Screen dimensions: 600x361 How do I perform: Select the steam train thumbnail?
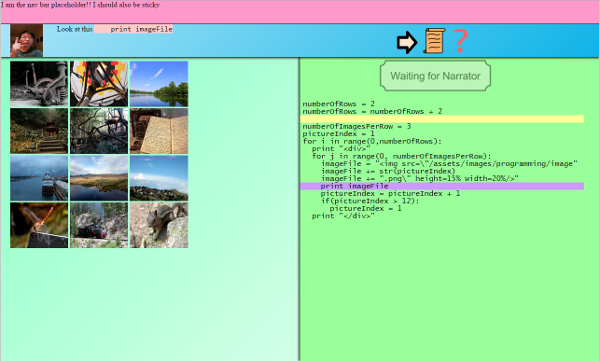(99, 225)
